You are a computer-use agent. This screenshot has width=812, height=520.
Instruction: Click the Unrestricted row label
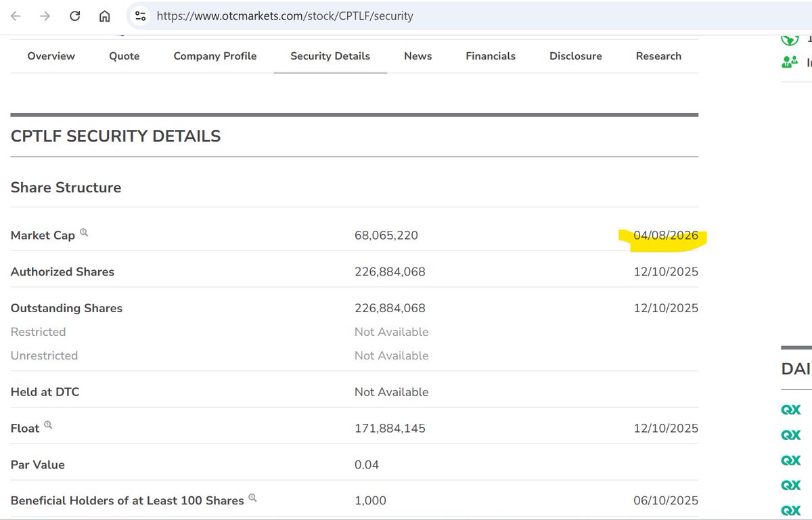click(x=44, y=355)
